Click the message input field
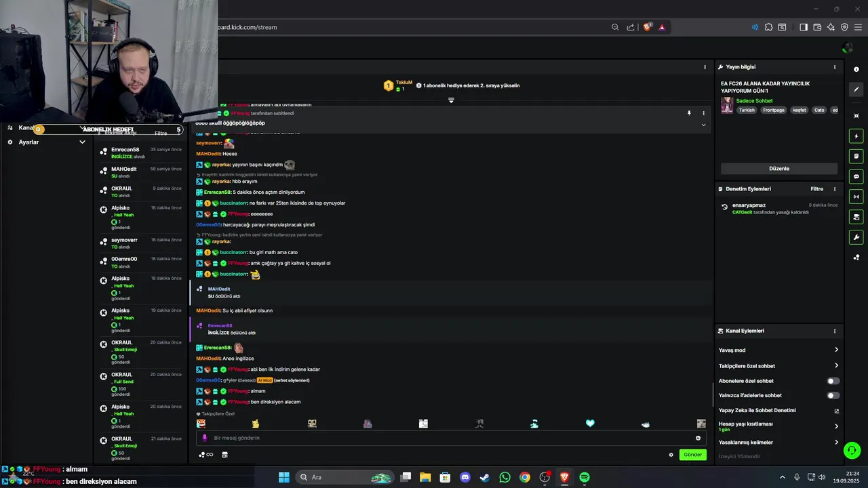Screen dimensions: 868x488 tap(451, 438)
